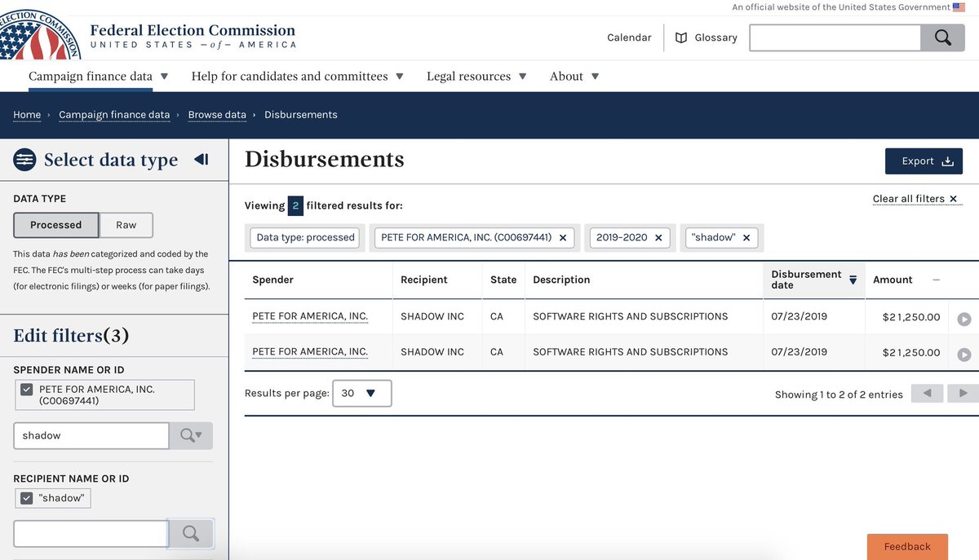Click SHADOW INC in first row

click(432, 316)
